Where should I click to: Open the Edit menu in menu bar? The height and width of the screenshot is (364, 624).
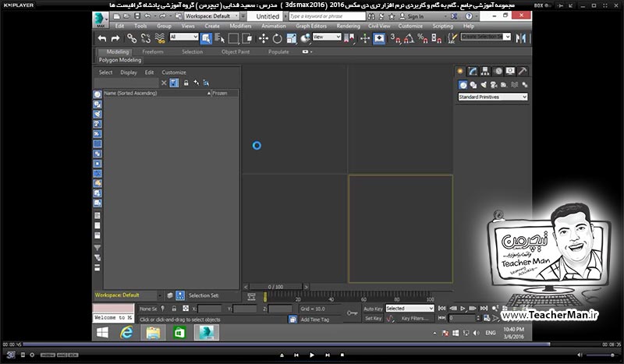(x=119, y=26)
